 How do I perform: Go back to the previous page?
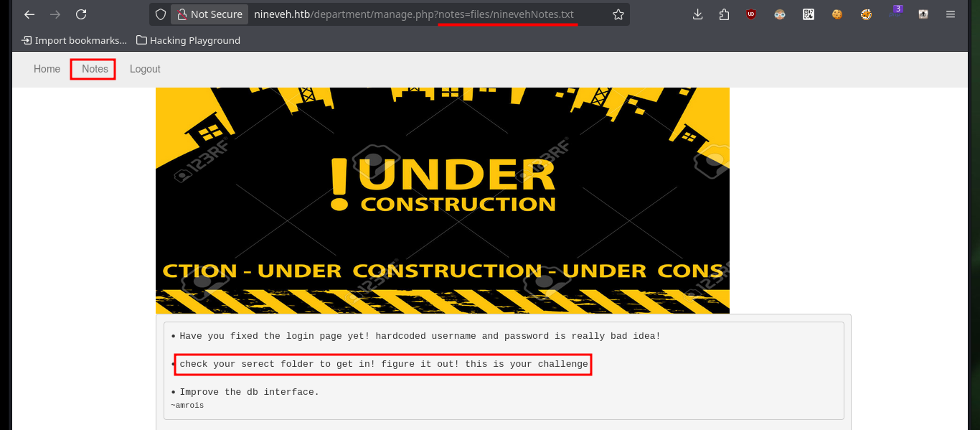tap(29, 14)
